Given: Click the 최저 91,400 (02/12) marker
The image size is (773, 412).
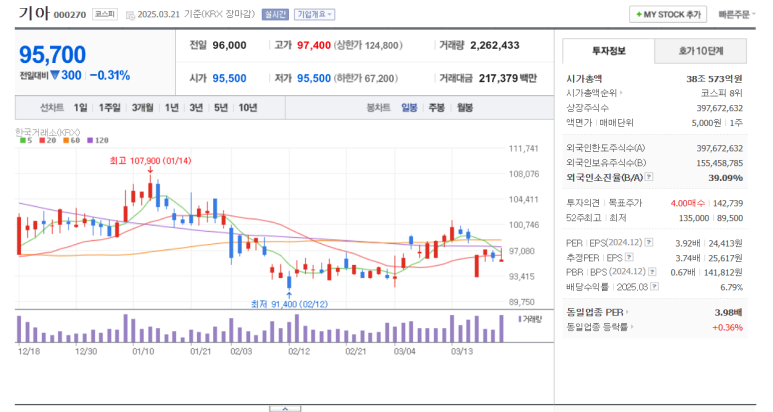Looking at the screenshot, I should [x=289, y=305].
